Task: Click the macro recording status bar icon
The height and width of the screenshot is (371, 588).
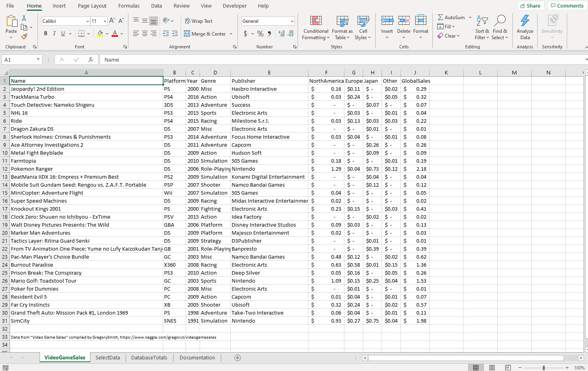Action: pos(6,368)
